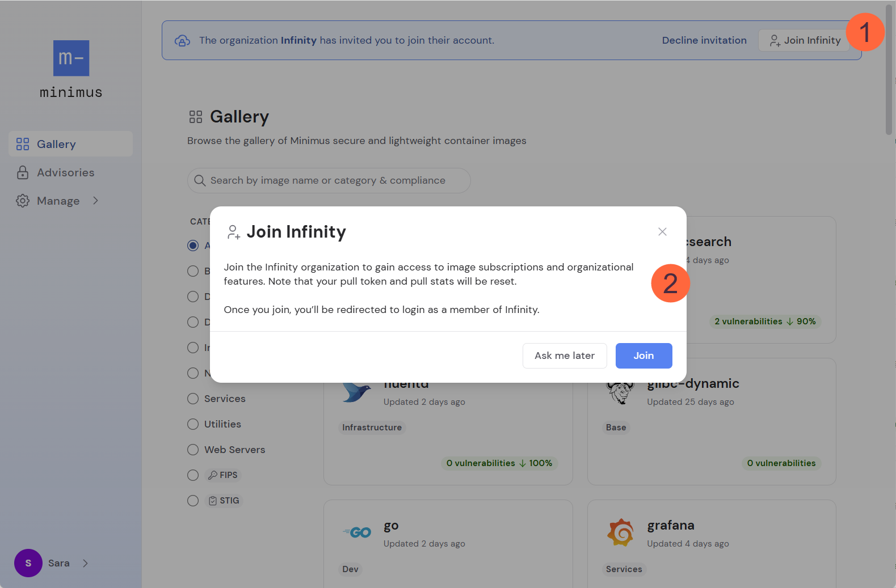Click the STIG clipboard icon
Image resolution: width=896 pixels, height=588 pixels.
213,501
